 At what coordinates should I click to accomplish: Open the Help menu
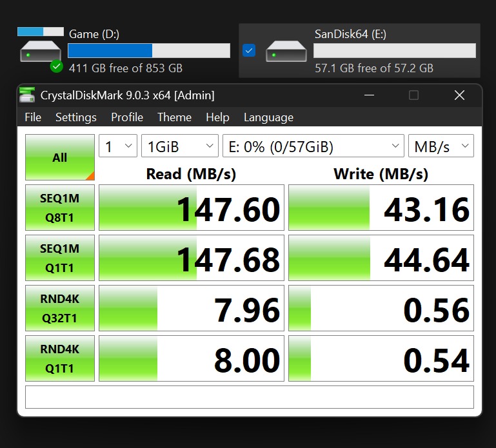(217, 117)
